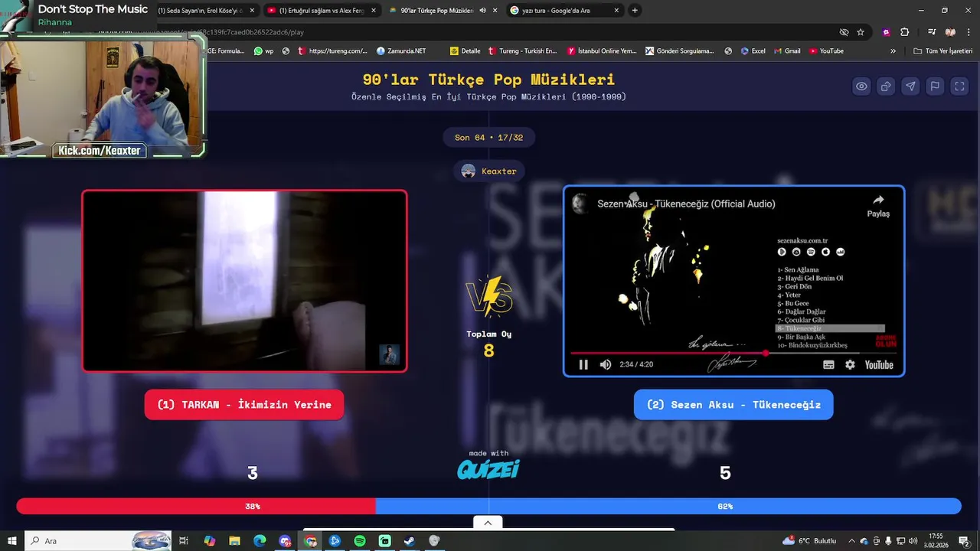This screenshot has width=980, height=551.
Task: Click the Quizei logo
Action: coord(488,469)
